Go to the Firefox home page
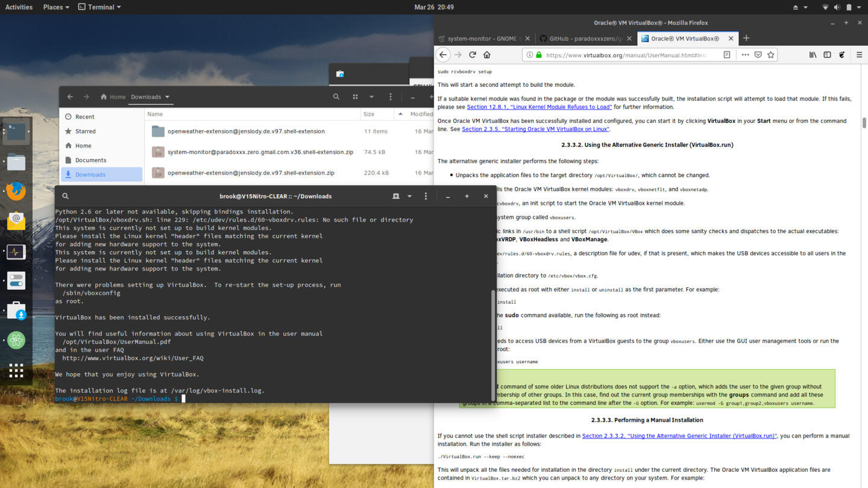 487,55
